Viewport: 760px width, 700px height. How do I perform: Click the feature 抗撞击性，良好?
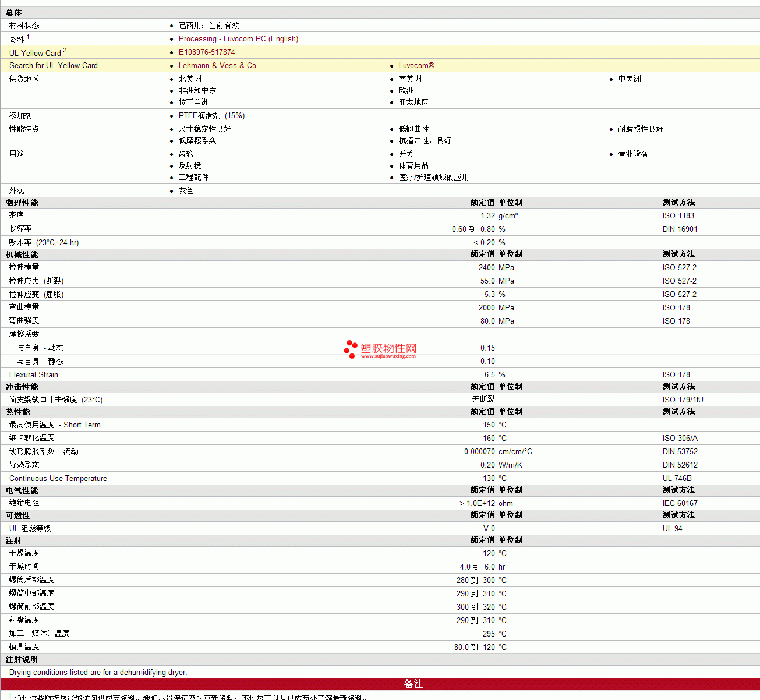click(x=425, y=140)
